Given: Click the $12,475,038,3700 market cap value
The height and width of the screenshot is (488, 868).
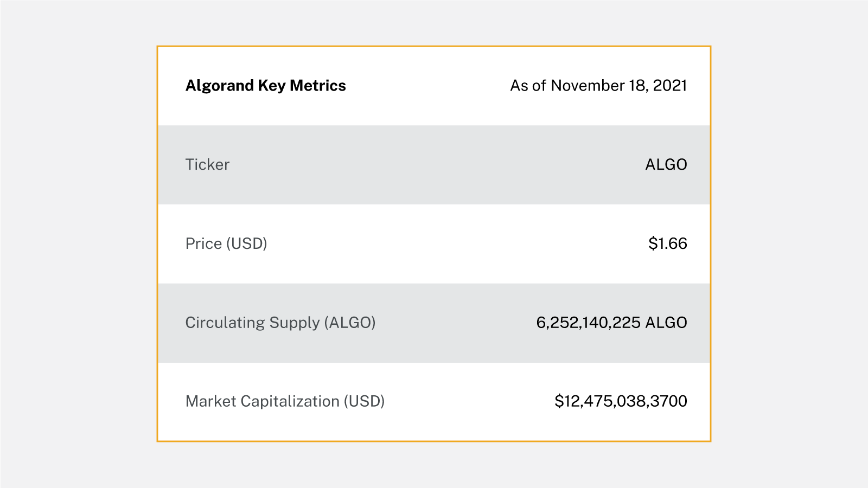Looking at the screenshot, I should click(621, 401).
